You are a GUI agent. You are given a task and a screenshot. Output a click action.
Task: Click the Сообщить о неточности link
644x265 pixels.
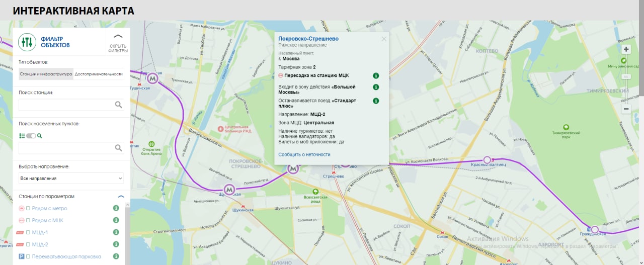pos(304,154)
